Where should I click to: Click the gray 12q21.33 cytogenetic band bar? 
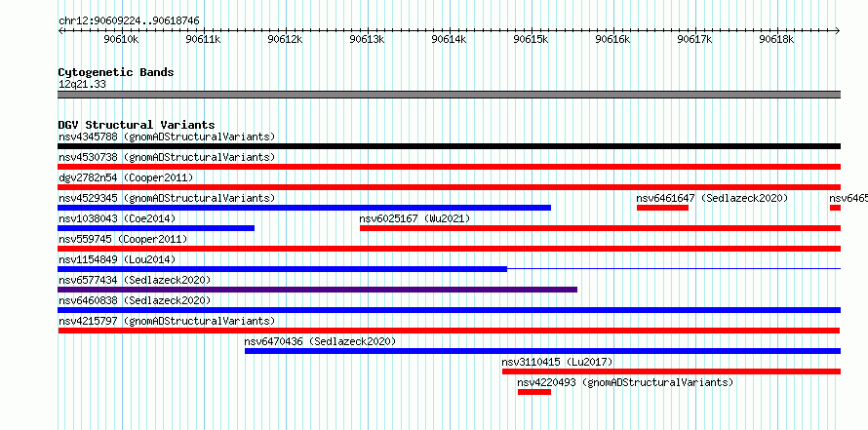pyautogui.click(x=449, y=95)
